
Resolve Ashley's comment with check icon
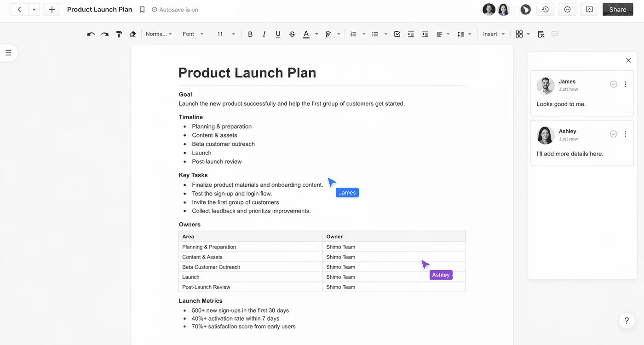pos(613,134)
